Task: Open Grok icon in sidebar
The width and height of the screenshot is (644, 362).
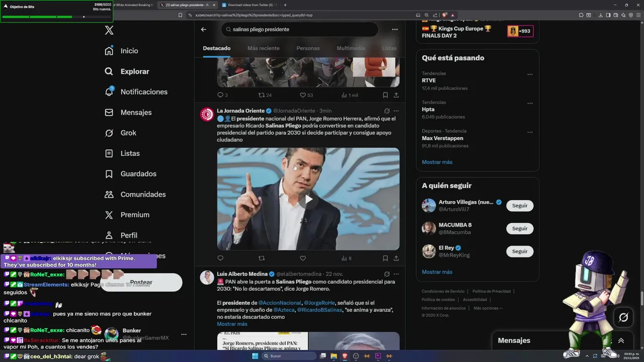Action: point(109,133)
